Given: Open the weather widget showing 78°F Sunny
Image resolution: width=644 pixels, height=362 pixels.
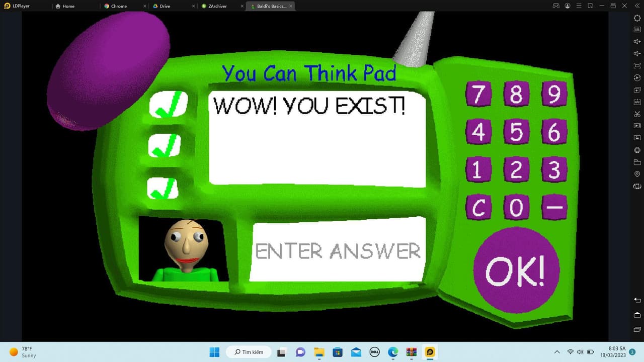Looking at the screenshot, I should (23, 352).
